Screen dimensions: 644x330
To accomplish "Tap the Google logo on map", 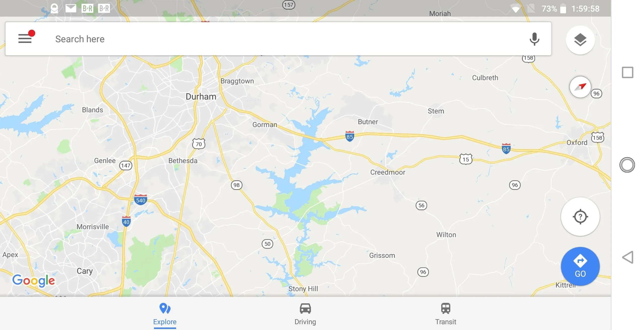I will click(33, 280).
